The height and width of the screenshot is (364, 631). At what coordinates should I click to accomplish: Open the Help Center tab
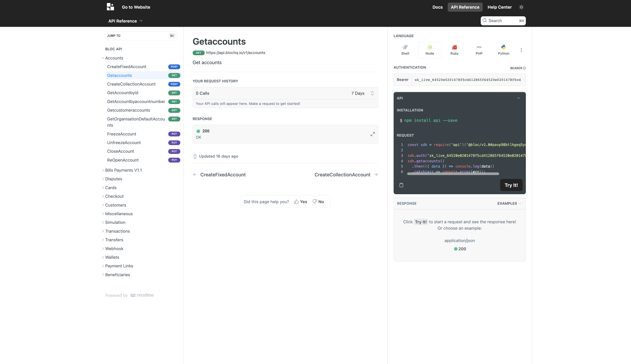(x=499, y=7)
